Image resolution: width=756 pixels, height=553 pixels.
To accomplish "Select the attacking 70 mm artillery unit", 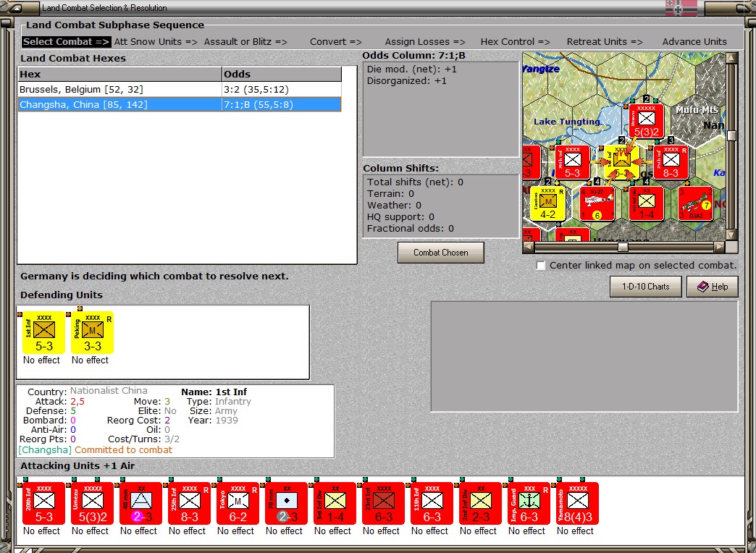I will click(286, 503).
